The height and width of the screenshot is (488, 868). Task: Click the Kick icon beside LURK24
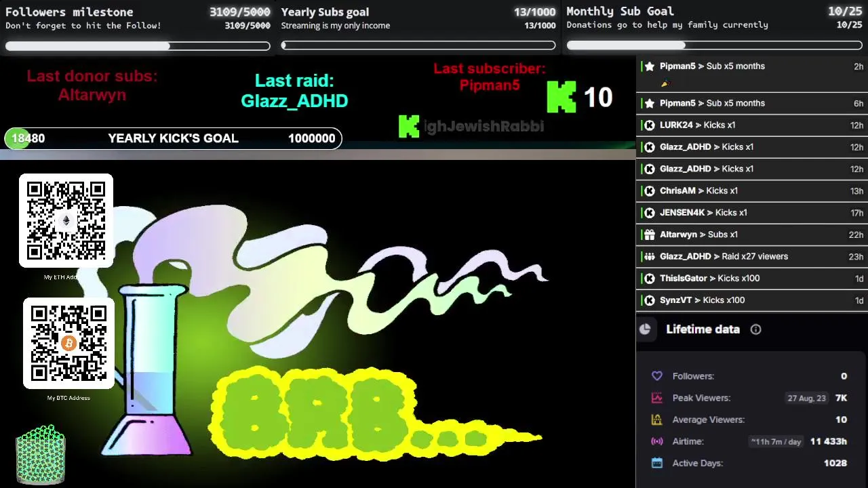tap(650, 125)
